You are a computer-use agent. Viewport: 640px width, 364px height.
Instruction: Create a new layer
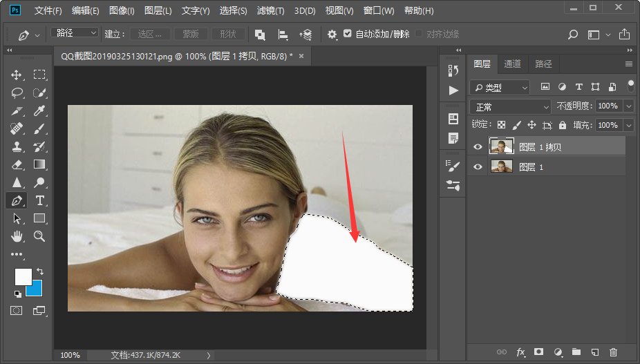pos(594,352)
